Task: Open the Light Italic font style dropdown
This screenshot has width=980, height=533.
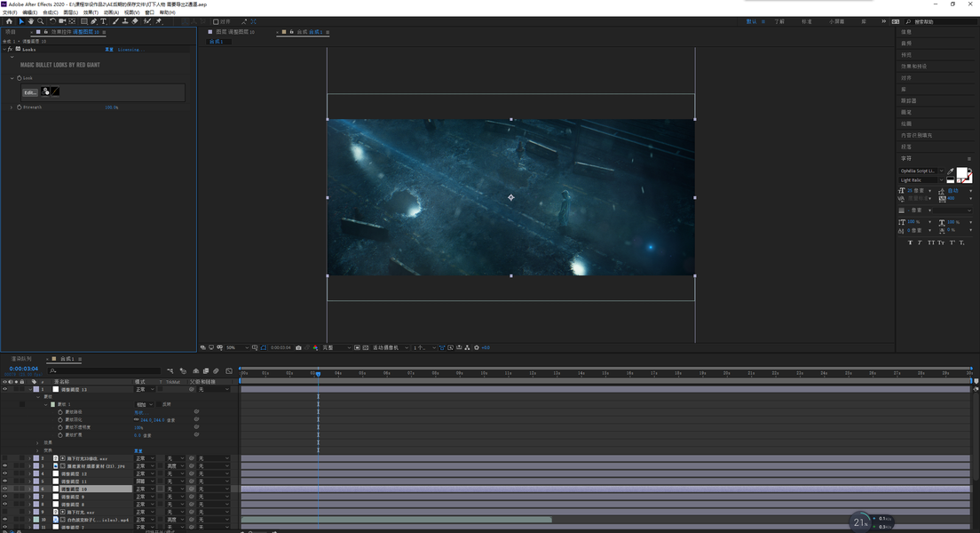Action: click(921, 180)
